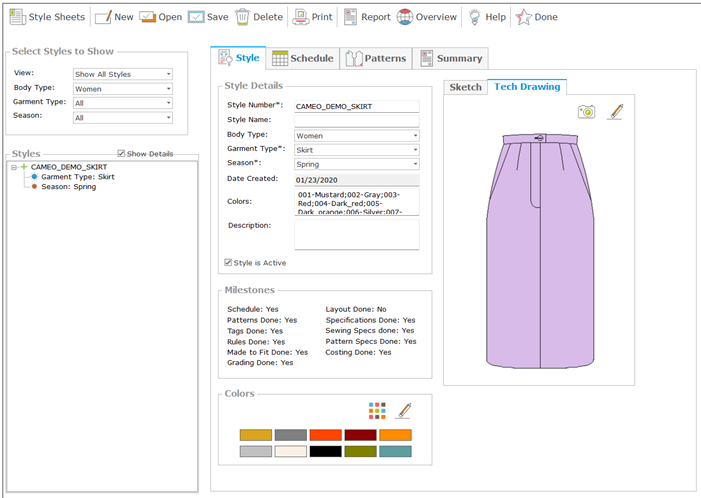Switch to the Patterns tab
This screenshot has width=701, height=498.
point(375,58)
